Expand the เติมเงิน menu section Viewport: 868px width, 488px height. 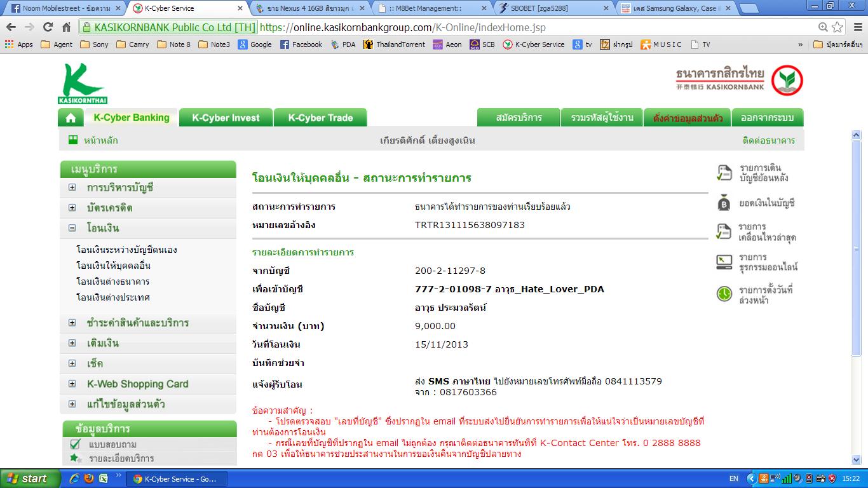click(x=72, y=343)
